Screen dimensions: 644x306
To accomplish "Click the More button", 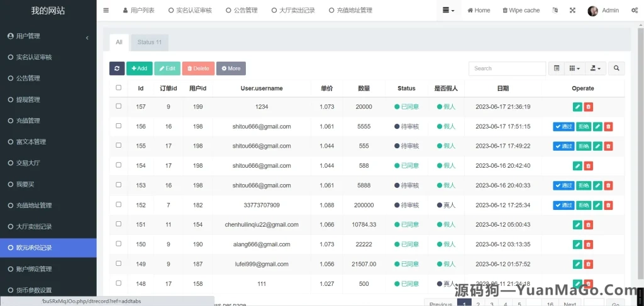I will click(231, 68).
